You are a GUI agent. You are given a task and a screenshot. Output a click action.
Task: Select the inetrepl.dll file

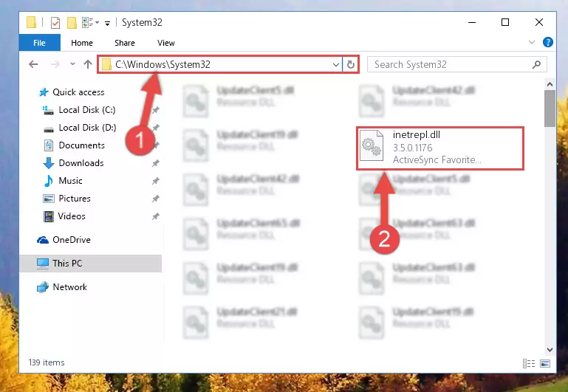pos(440,148)
